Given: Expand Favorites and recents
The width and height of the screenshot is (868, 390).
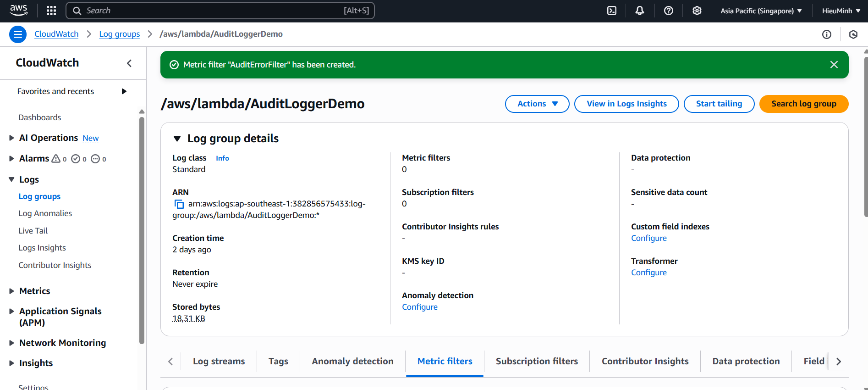Looking at the screenshot, I should (124, 91).
